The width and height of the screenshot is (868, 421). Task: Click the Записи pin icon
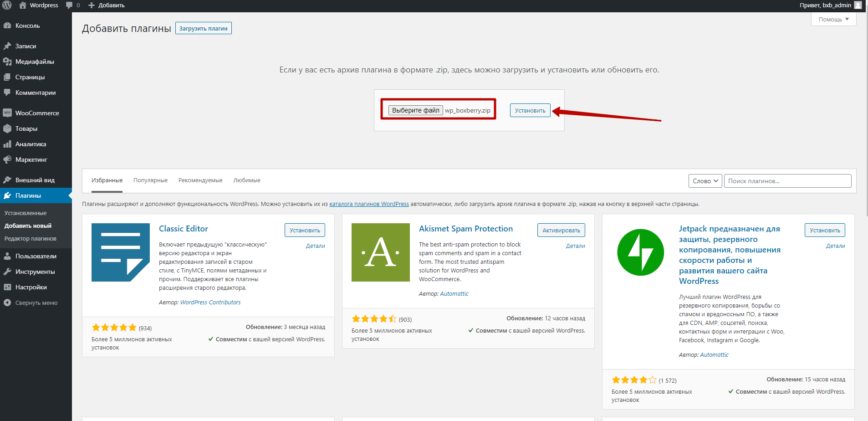(7, 46)
